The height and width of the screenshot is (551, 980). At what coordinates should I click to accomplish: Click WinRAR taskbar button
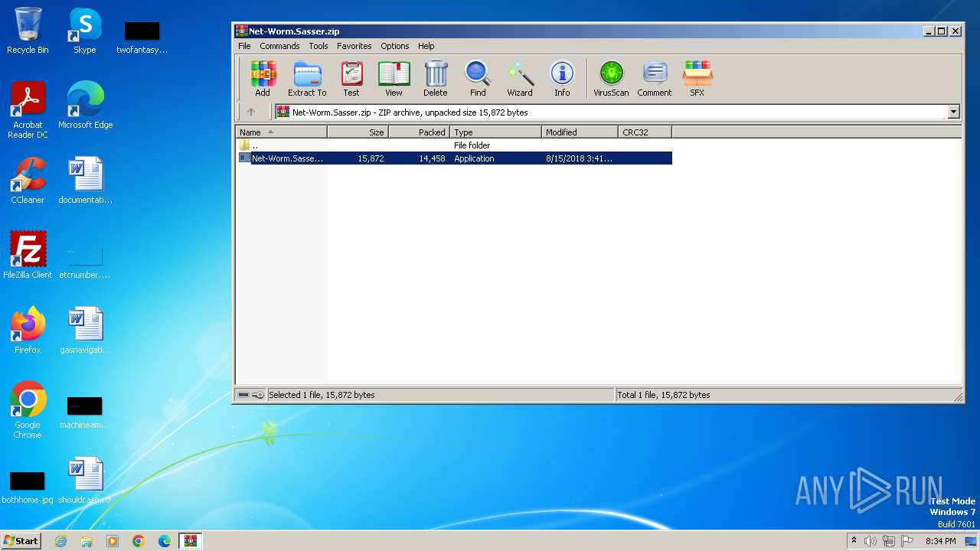(x=190, y=541)
